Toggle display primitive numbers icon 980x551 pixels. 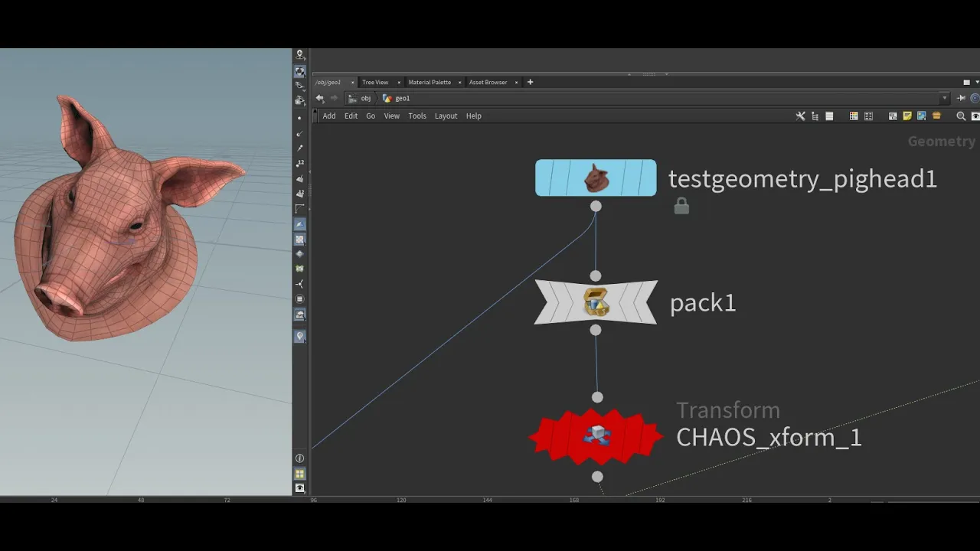pos(299,194)
